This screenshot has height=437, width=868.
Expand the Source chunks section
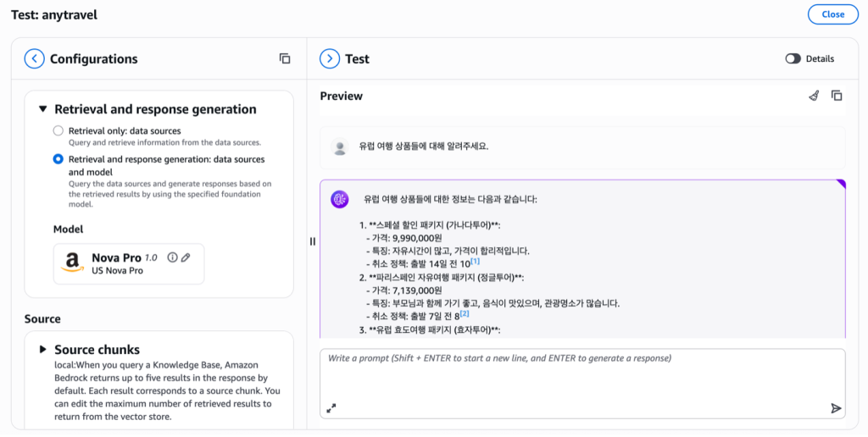coord(42,350)
